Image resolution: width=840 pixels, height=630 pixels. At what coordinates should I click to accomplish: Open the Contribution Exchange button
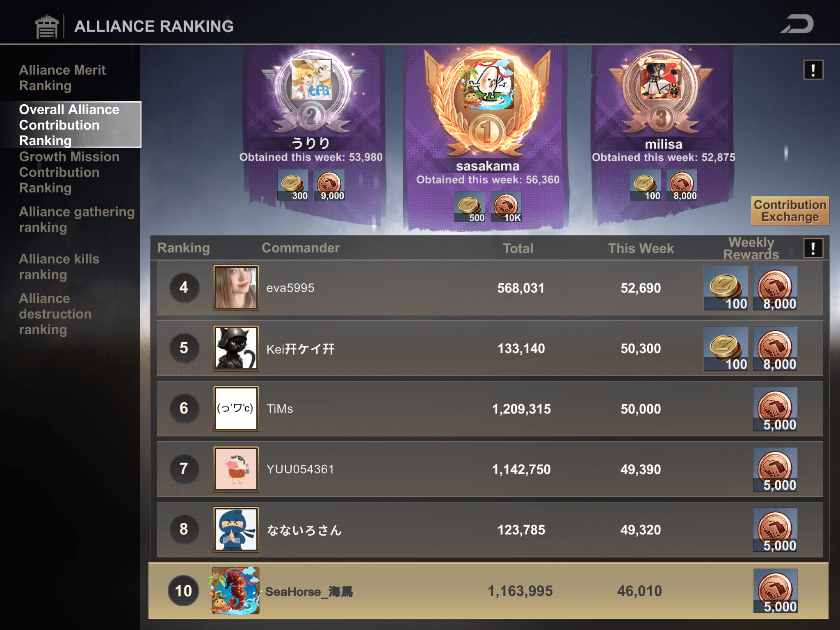[790, 211]
